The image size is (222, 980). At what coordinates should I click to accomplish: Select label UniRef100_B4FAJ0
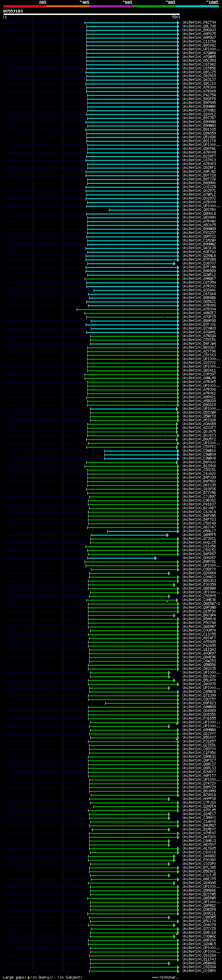(199, 462)
